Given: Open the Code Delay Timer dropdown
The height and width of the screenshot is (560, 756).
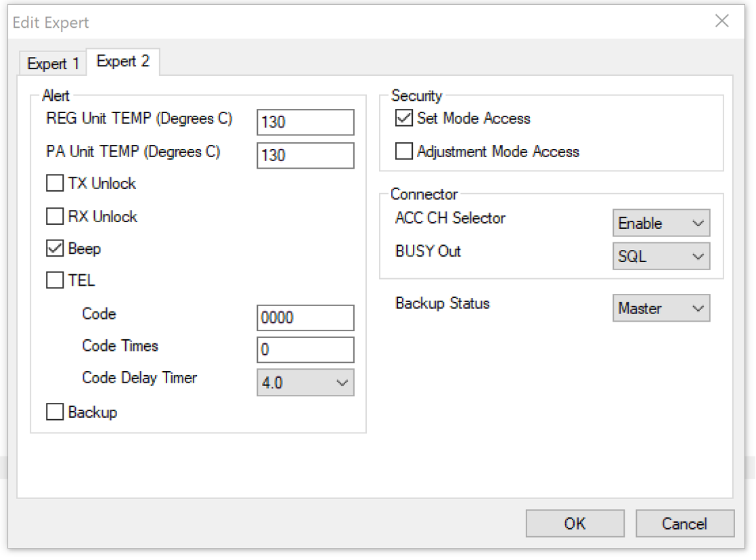Looking at the screenshot, I should pyautogui.click(x=305, y=383).
